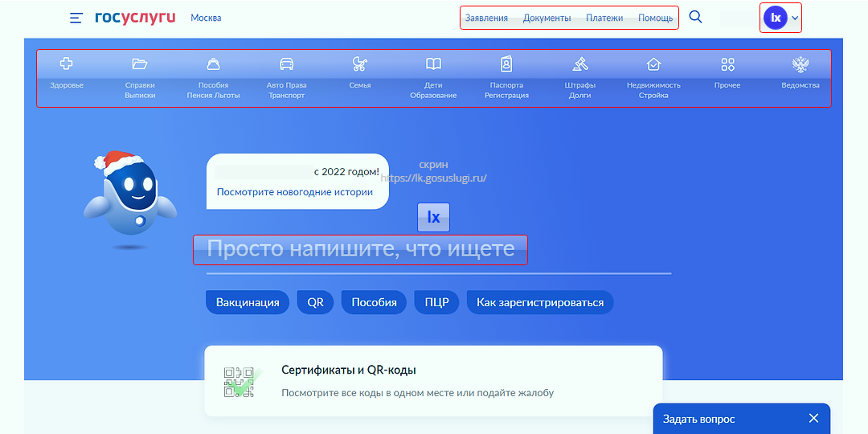
Task: Open the Паспорта Регистрация passport icon
Action: tap(506, 64)
